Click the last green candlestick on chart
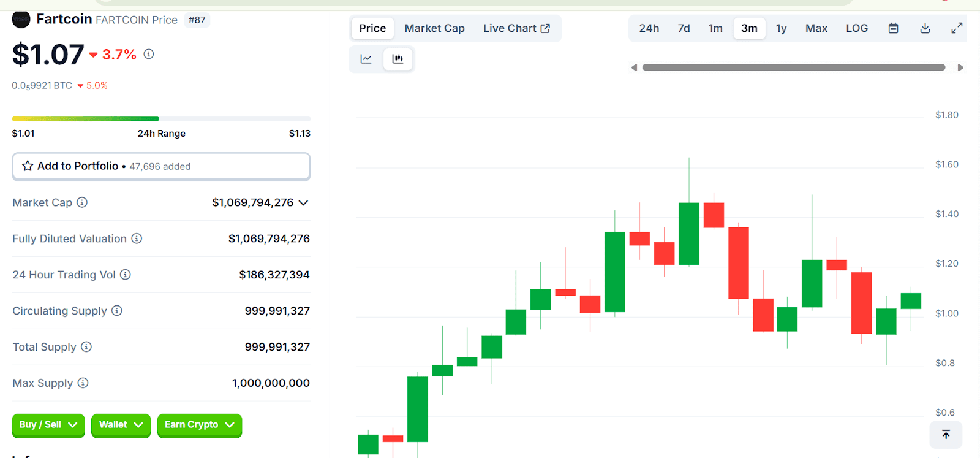This screenshot has width=980, height=458. pyautogui.click(x=911, y=301)
